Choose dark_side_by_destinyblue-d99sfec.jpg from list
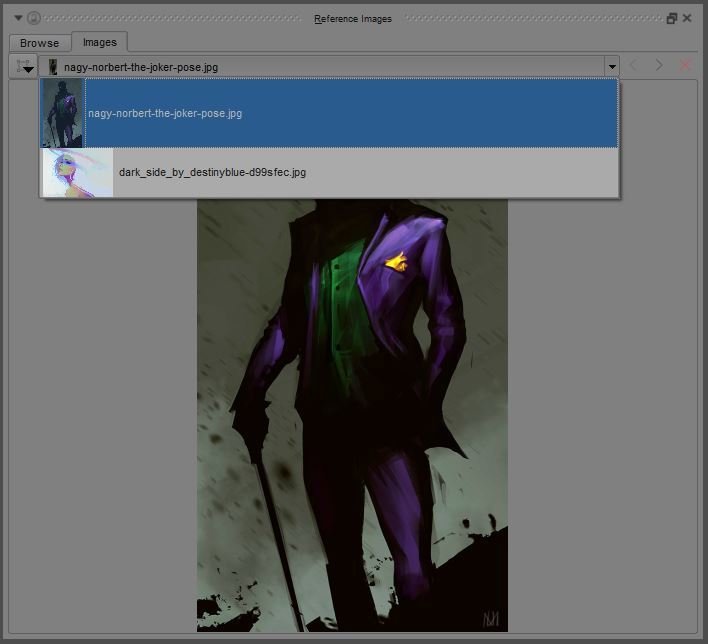 [x=329, y=173]
